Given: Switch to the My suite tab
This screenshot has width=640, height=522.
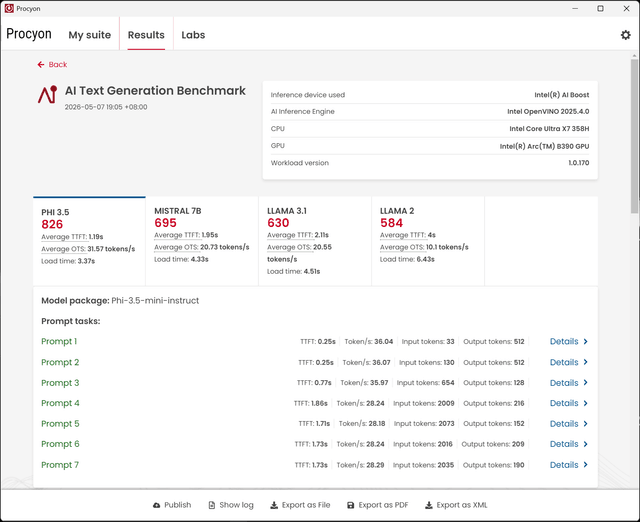Looking at the screenshot, I should (89, 35).
